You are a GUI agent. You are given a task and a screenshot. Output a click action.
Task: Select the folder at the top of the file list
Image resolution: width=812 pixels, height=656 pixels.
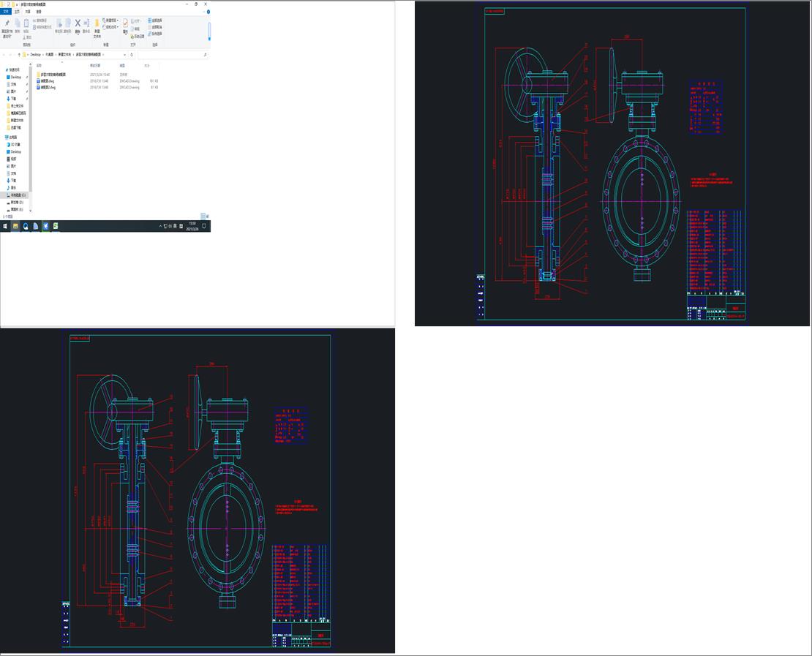coord(52,75)
